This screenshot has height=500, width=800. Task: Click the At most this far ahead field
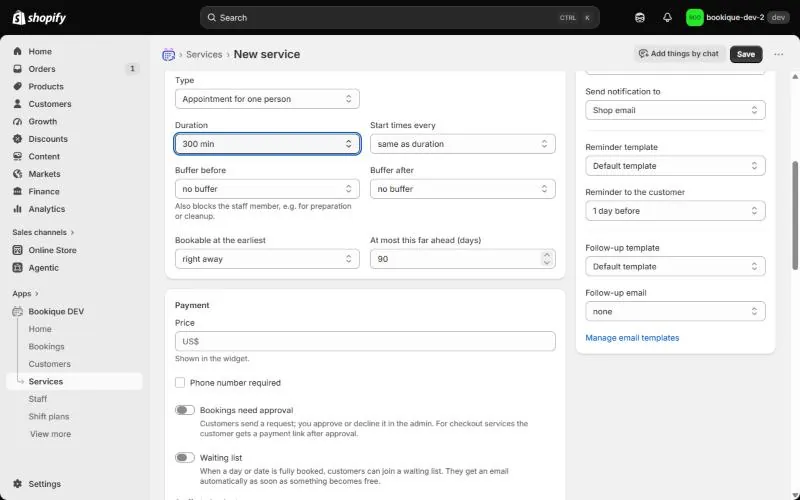coord(462,259)
